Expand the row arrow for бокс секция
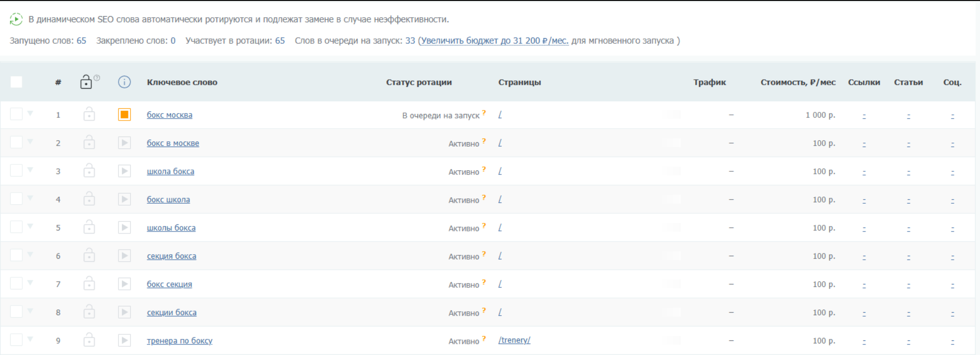 (x=30, y=283)
